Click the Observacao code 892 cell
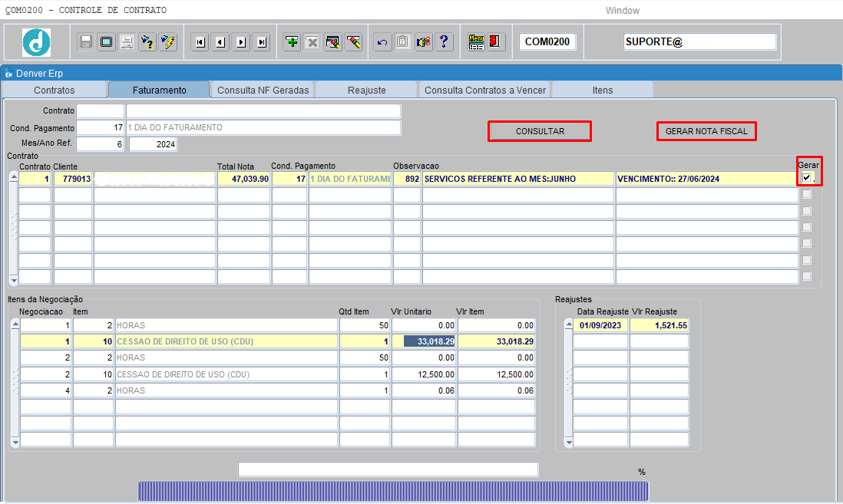 click(406, 179)
